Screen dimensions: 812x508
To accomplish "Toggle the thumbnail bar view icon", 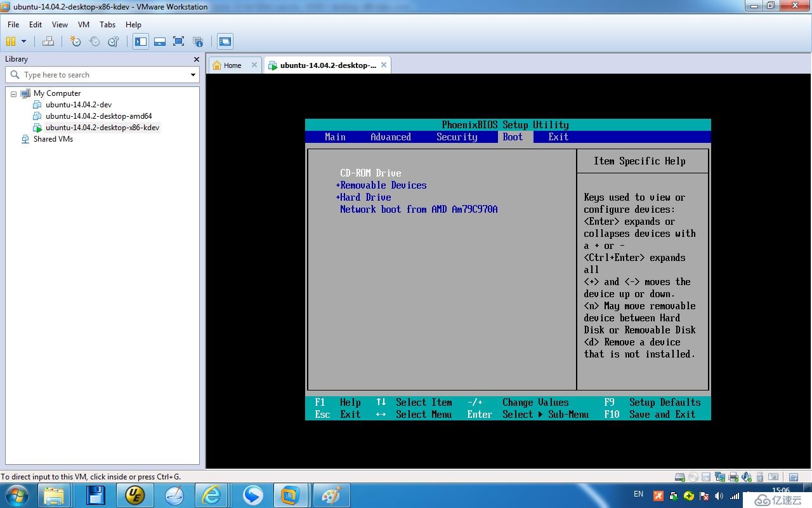I will 160,41.
